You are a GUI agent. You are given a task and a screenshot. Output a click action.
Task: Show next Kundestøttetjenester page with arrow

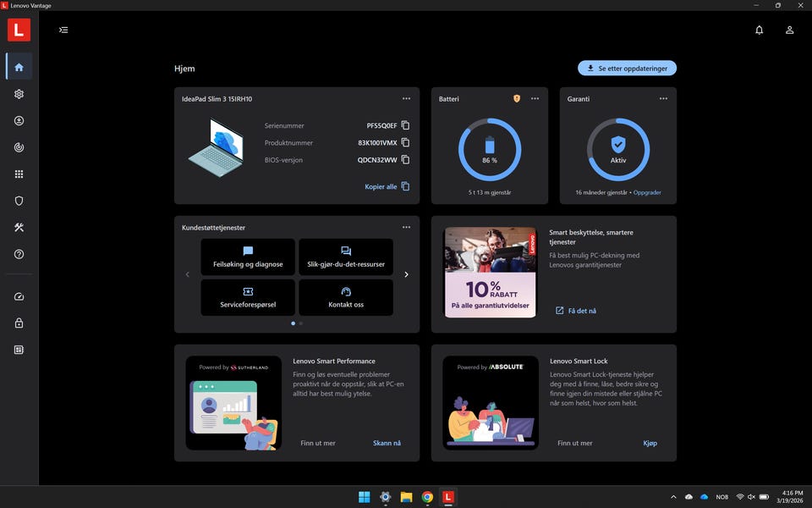(x=406, y=274)
